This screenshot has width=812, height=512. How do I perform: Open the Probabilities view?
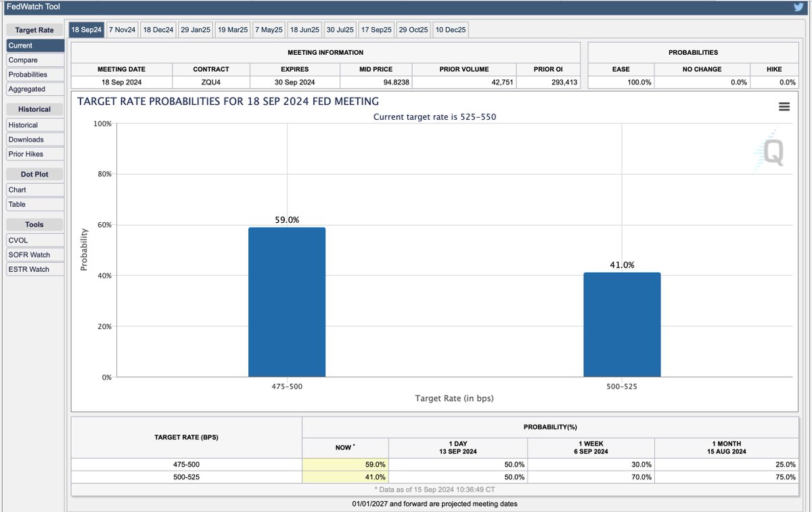35,74
